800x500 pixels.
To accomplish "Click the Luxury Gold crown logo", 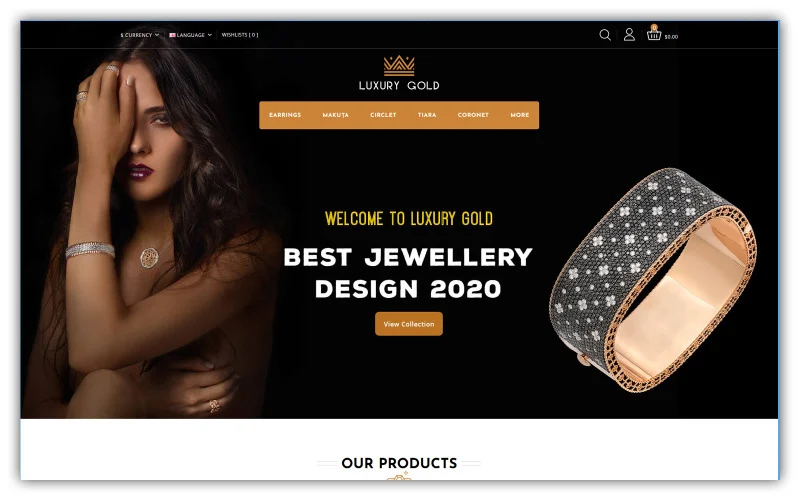I will tap(399, 65).
